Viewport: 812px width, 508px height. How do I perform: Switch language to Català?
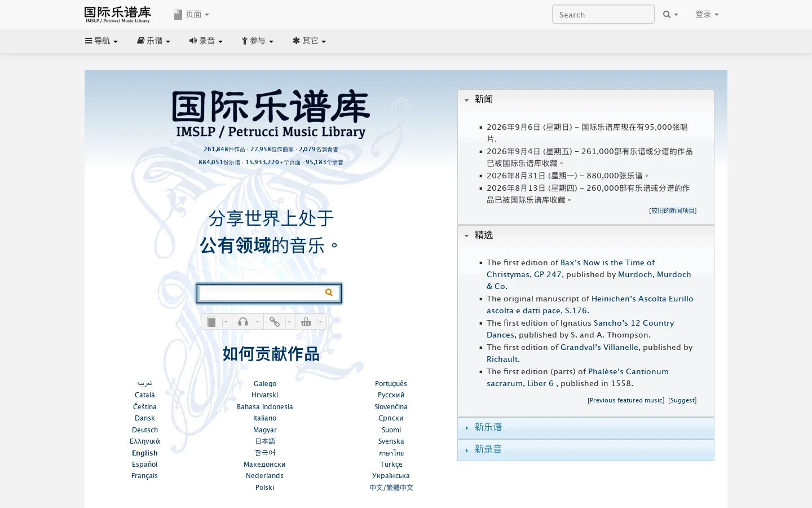pyautogui.click(x=145, y=395)
